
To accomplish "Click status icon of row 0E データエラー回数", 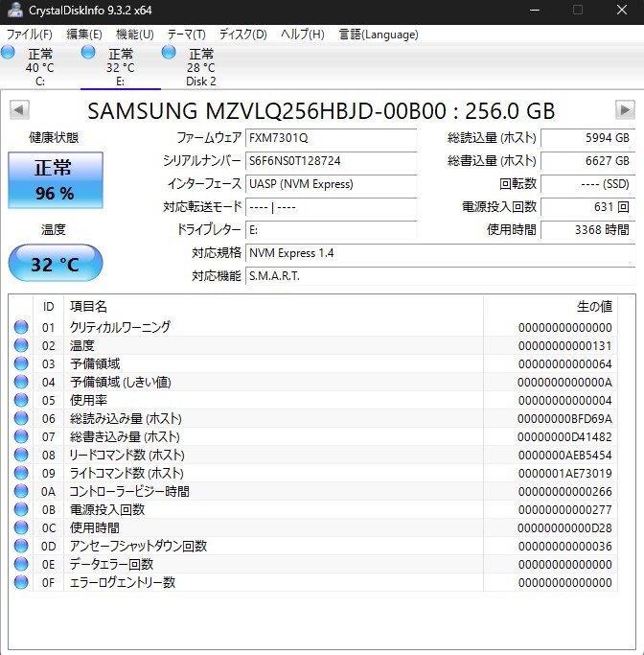I will 21,564.
